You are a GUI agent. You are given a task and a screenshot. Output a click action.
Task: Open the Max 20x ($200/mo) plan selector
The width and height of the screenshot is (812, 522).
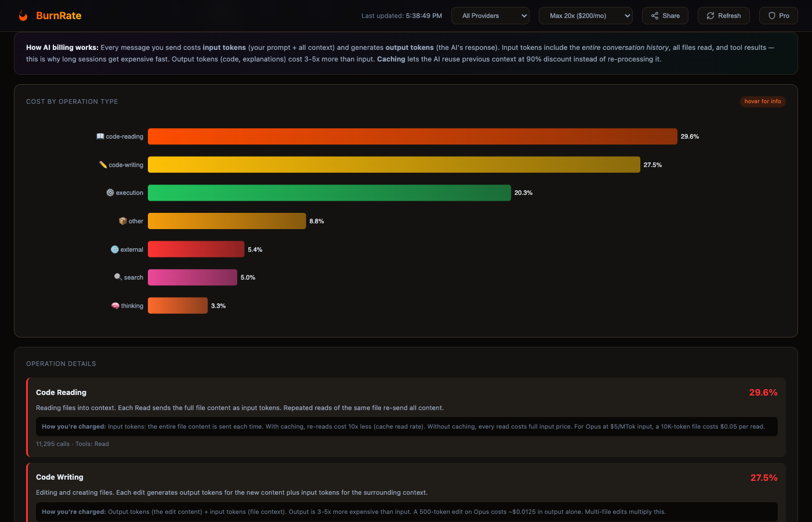(x=585, y=16)
